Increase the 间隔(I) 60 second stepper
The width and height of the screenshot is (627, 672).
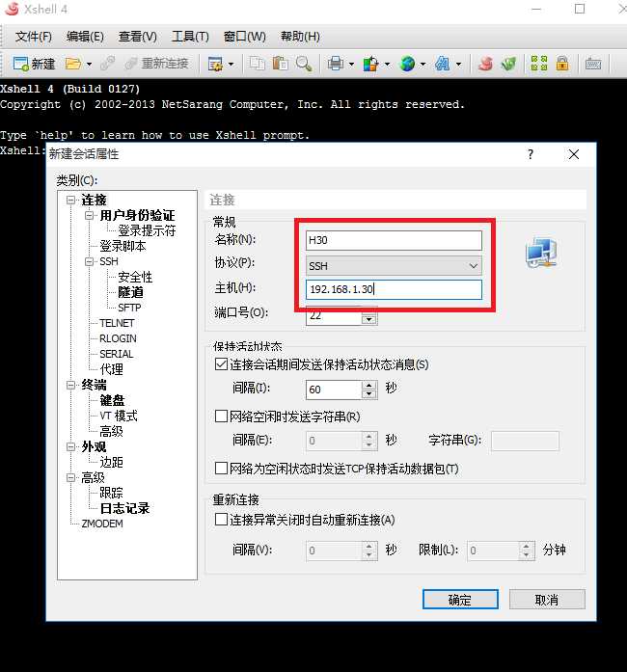pos(369,385)
